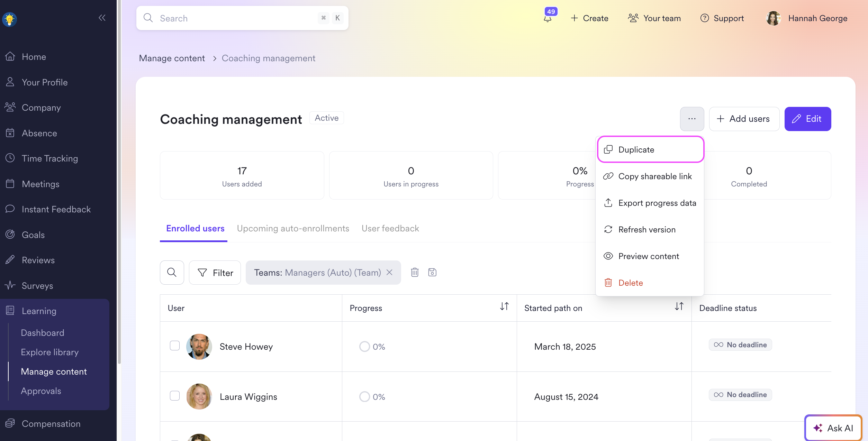Click the search magnifier button beside Filter
Image resolution: width=868 pixels, height=441 pixels.
point(172,273)
